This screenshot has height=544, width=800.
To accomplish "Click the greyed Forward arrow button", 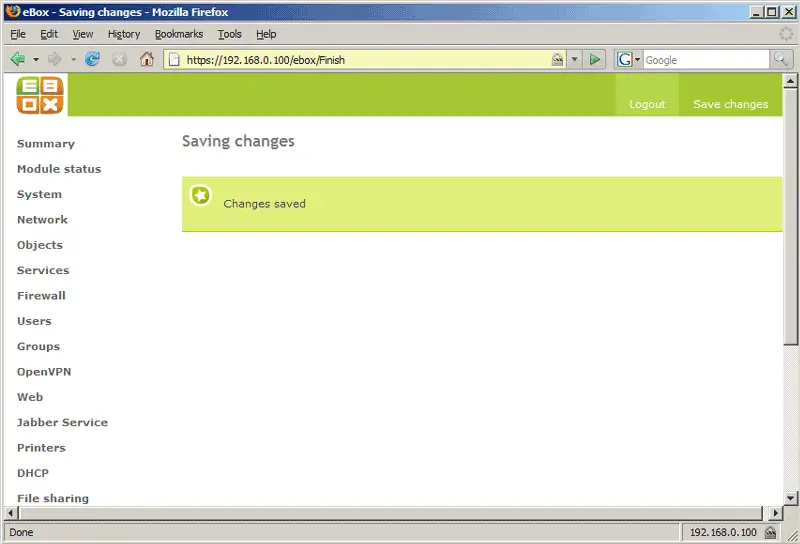I will [x=55, y=60].
